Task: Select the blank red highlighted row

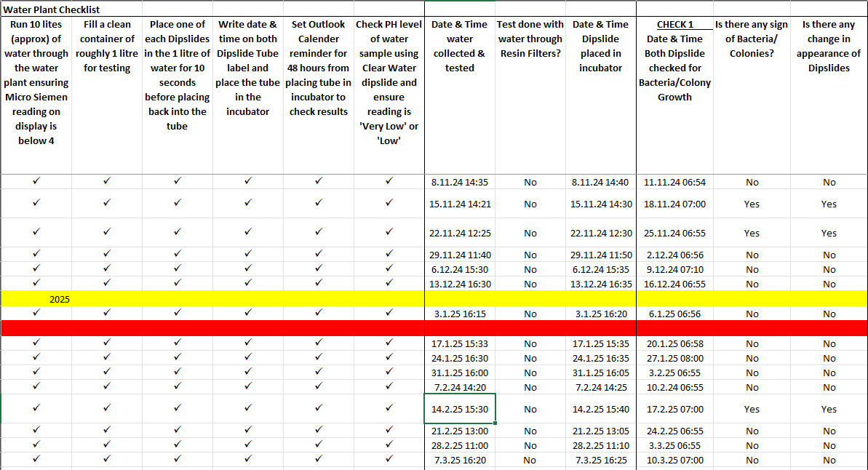Action: pos(434,328)
